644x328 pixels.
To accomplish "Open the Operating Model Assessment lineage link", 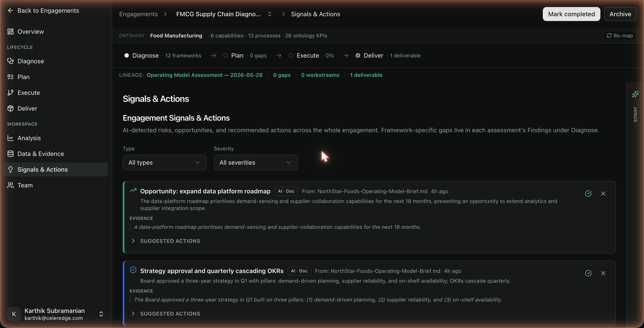I will (205, 75).
